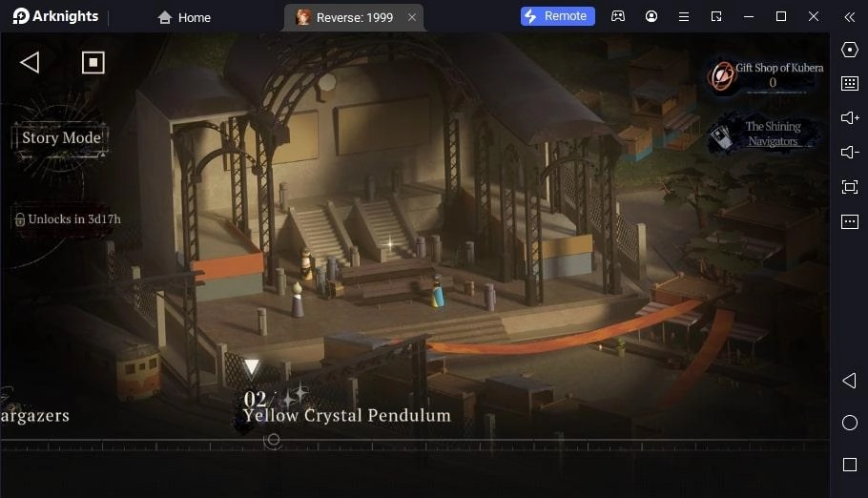Click the window resize/pop-out icon in the title bar

coord(716,16)
